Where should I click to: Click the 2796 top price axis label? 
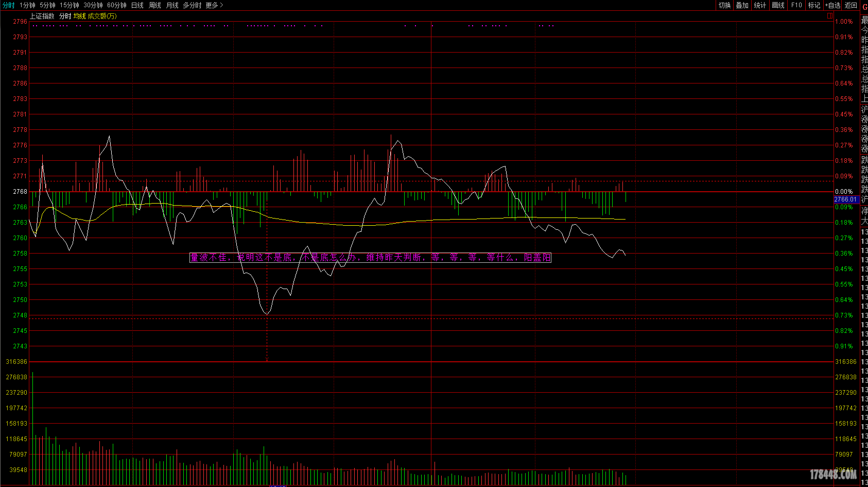pos(20,22)
